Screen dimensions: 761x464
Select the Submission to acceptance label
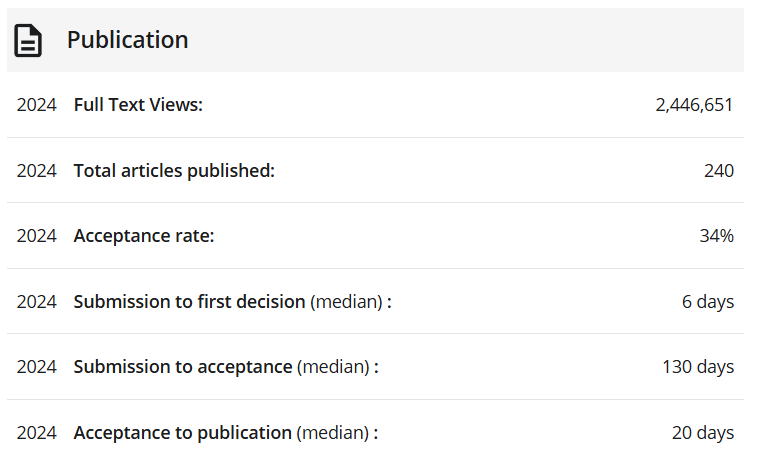[183, 367]
